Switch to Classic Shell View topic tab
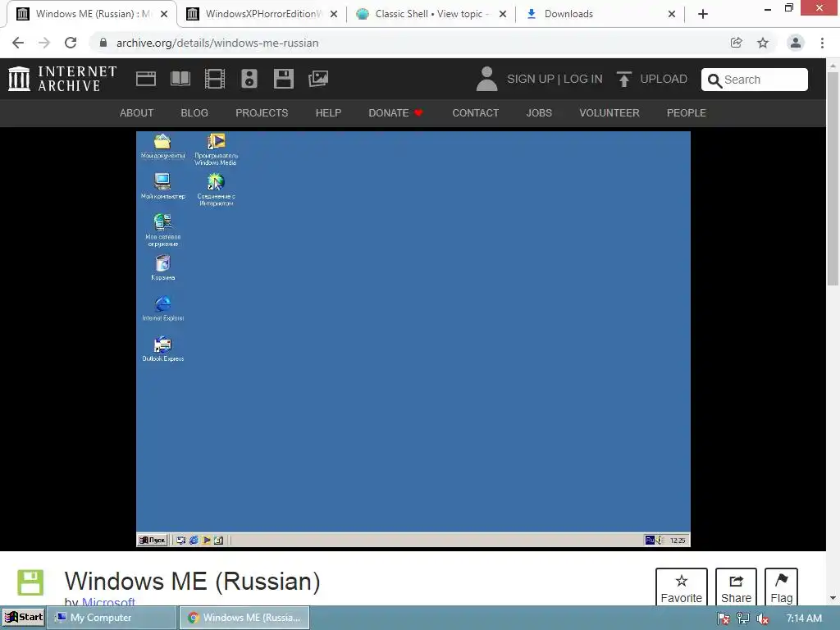Screen dimensions: 840x630 pos(431,14)
